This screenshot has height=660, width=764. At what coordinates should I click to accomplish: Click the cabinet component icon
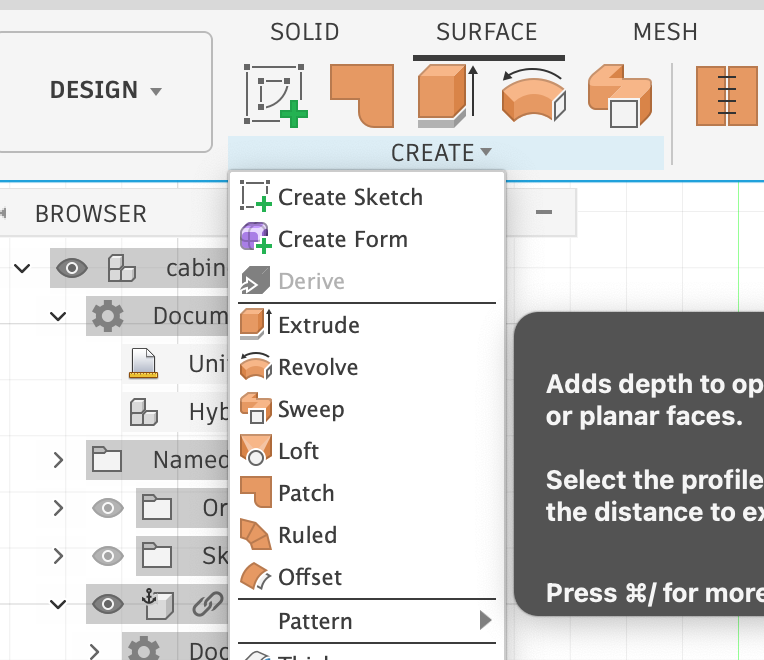(121, 268)
